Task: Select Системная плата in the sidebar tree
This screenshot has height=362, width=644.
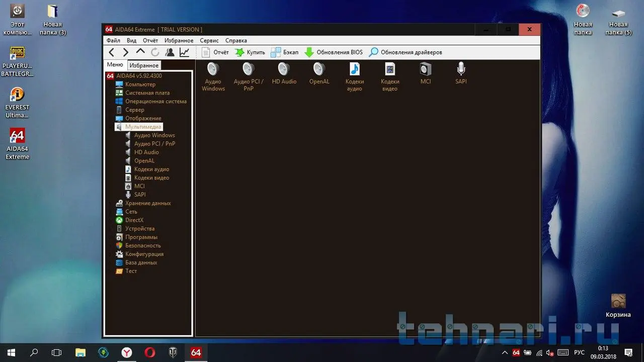Action: [x=142, y=93]
